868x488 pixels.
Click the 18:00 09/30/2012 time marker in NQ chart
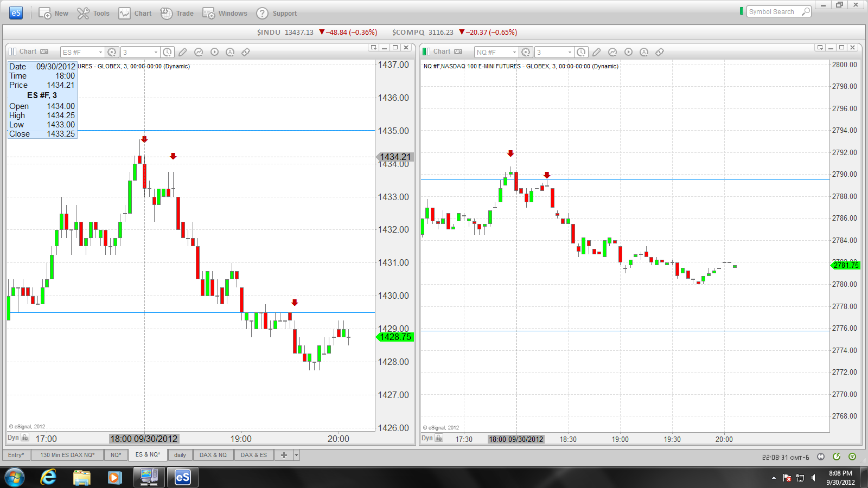[x=516, y=439]
